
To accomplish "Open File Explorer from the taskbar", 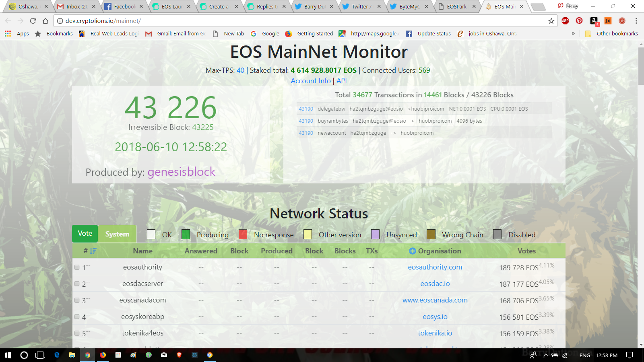I will click(72, 355).
